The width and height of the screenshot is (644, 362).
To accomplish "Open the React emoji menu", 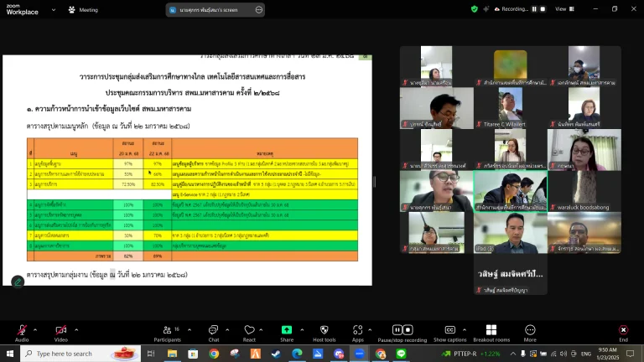I will [x=249, y=330].
